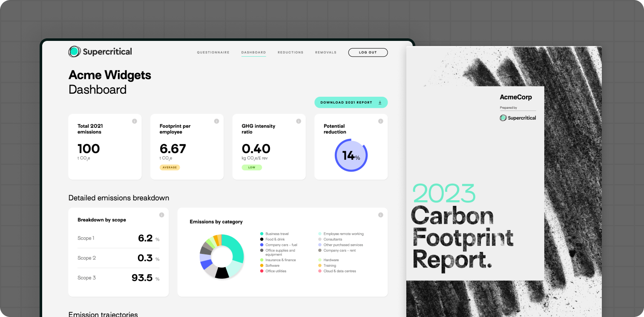Viewport: 644px width, 317px height.
Task: Click the Software legend color dot
Action: [x=262, y=265]
